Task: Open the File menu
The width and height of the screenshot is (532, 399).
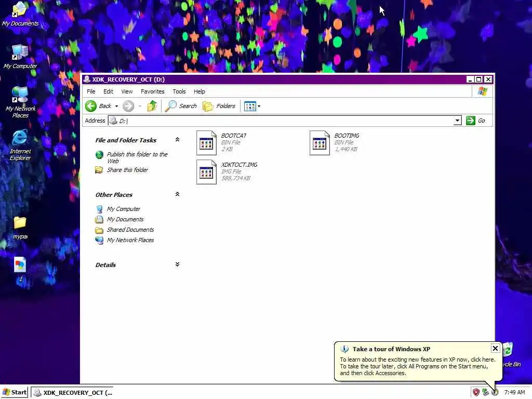Action: 91,91
